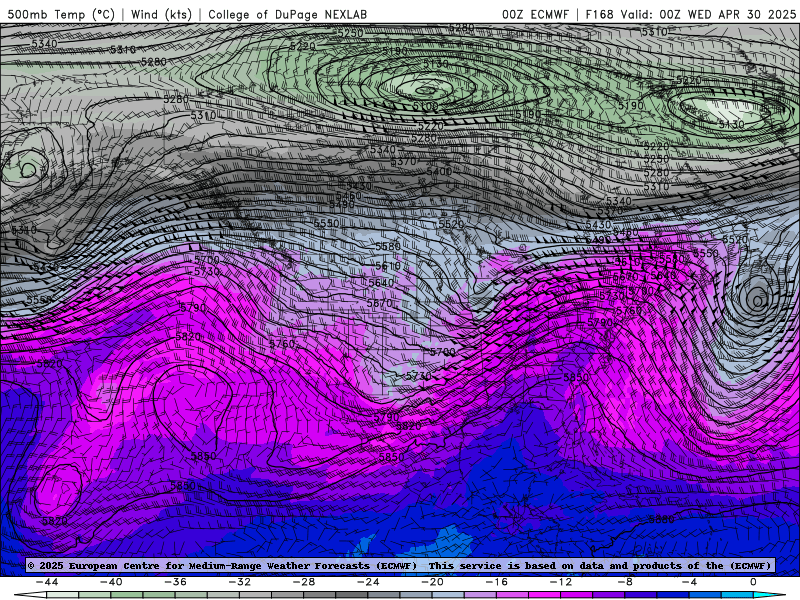Click the "F168 Valid: 00Z WED APR 30 2025" text
800x600 pixels.
691,14
